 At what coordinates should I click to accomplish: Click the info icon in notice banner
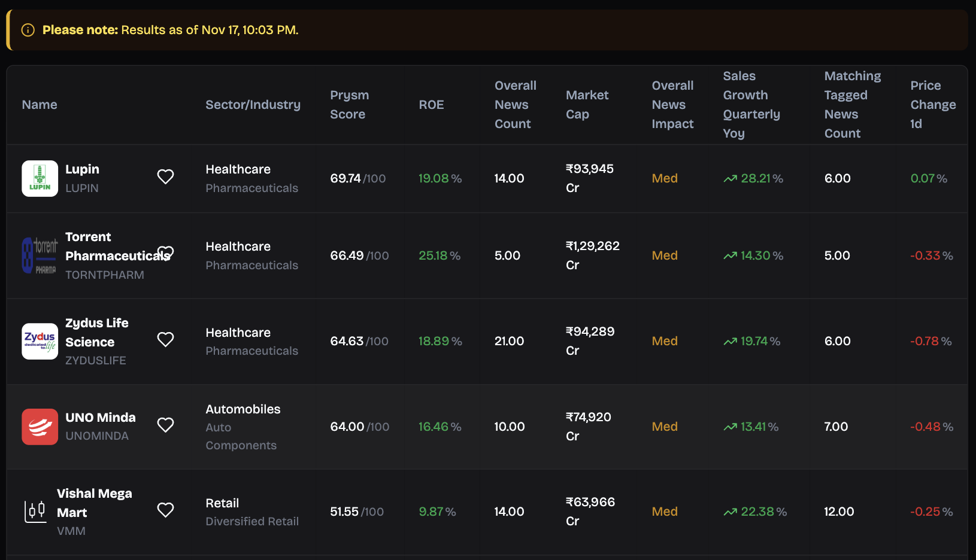[x=28, y=30]
